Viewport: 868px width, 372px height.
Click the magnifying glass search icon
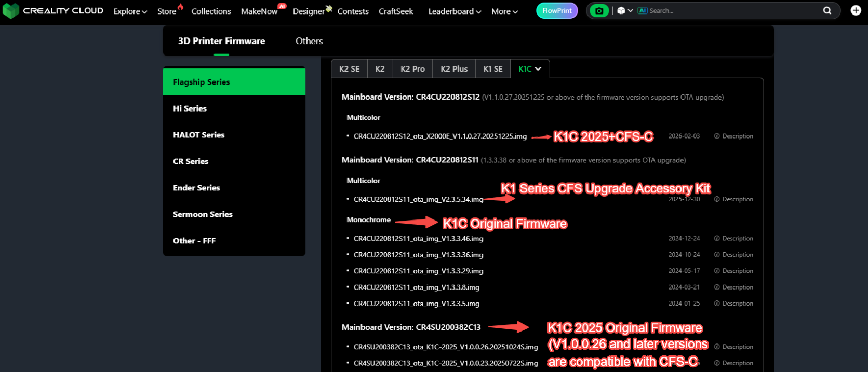(827, 11)
